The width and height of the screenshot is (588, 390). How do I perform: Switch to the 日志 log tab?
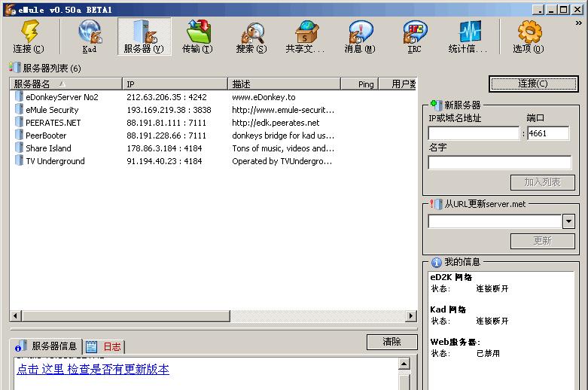[x=103, y=346]
